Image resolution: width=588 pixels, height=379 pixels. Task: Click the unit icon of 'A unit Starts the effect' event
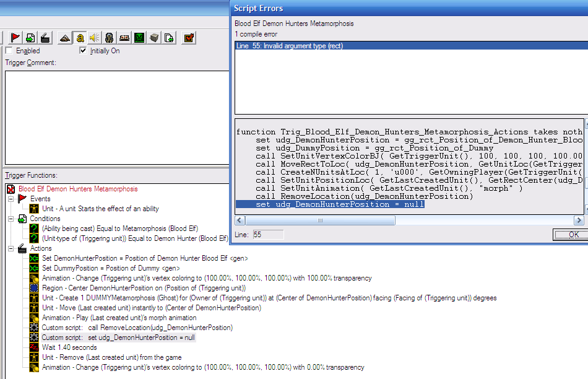pyautogui.click(x=34, y=209)
